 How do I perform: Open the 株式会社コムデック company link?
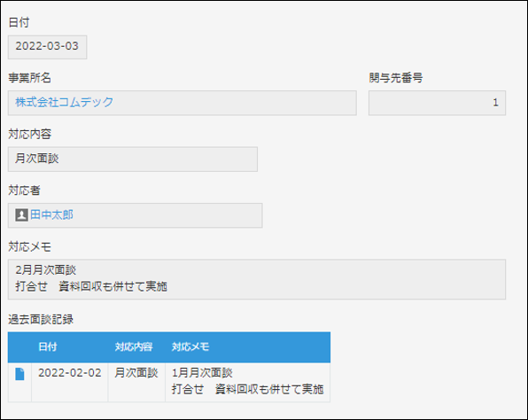[x=65, y=102]
